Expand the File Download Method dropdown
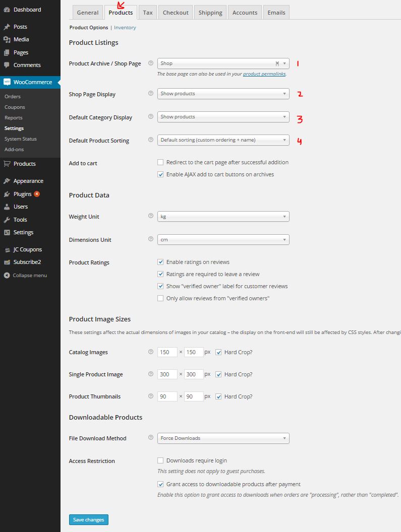Viewport: 401px width, 532px height. (x=223, y=438)
